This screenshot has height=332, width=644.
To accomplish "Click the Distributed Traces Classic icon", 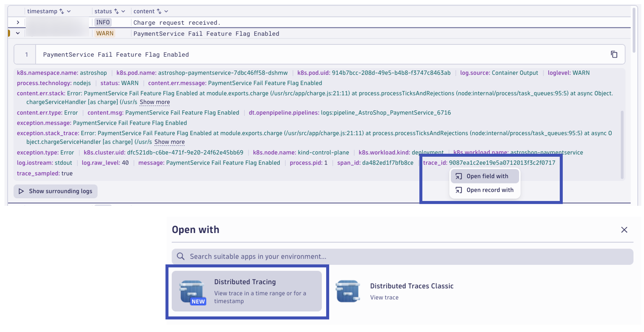I will pos(348,291).
